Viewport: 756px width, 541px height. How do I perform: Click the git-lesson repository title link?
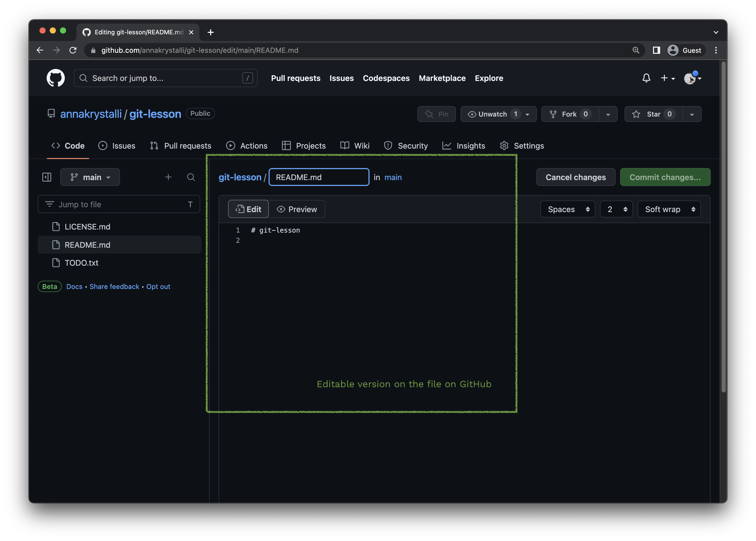155,114
